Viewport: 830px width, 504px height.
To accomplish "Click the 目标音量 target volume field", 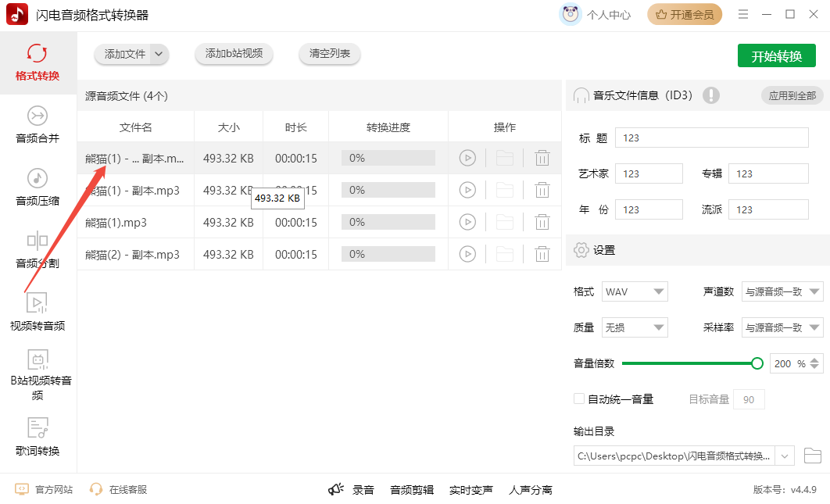I will (749, 399).
